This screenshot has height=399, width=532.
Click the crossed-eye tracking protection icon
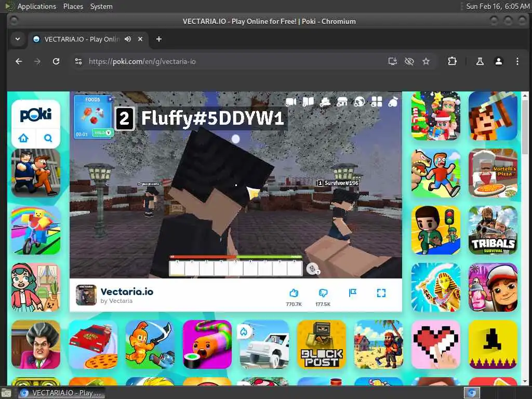(409, 61)
